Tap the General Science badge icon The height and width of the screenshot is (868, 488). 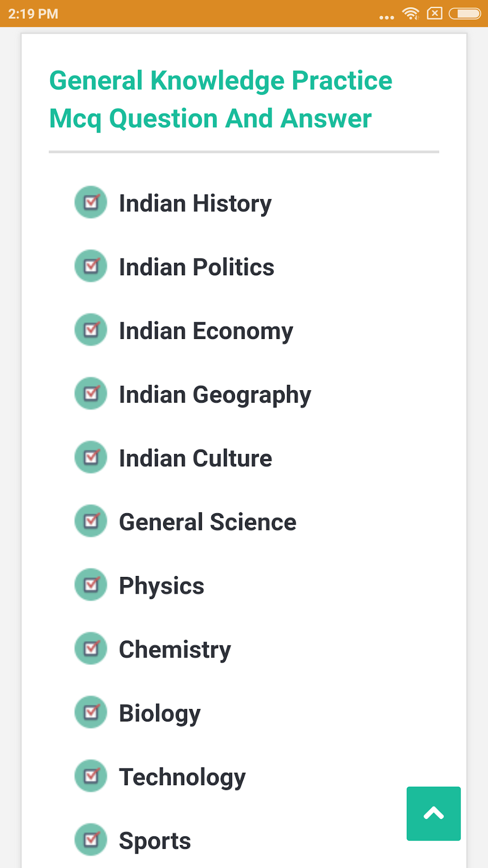pos(90,521)
